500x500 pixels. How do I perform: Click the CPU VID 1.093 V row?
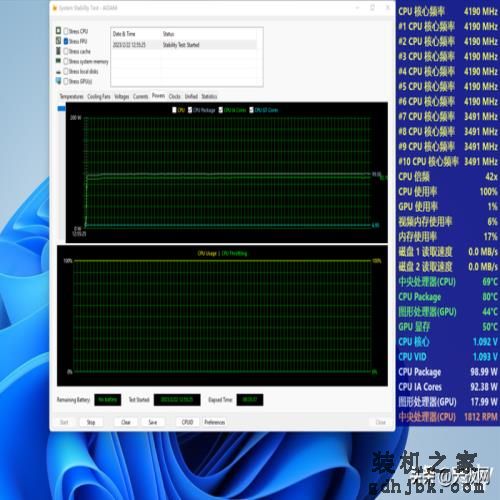click(448, 356)
